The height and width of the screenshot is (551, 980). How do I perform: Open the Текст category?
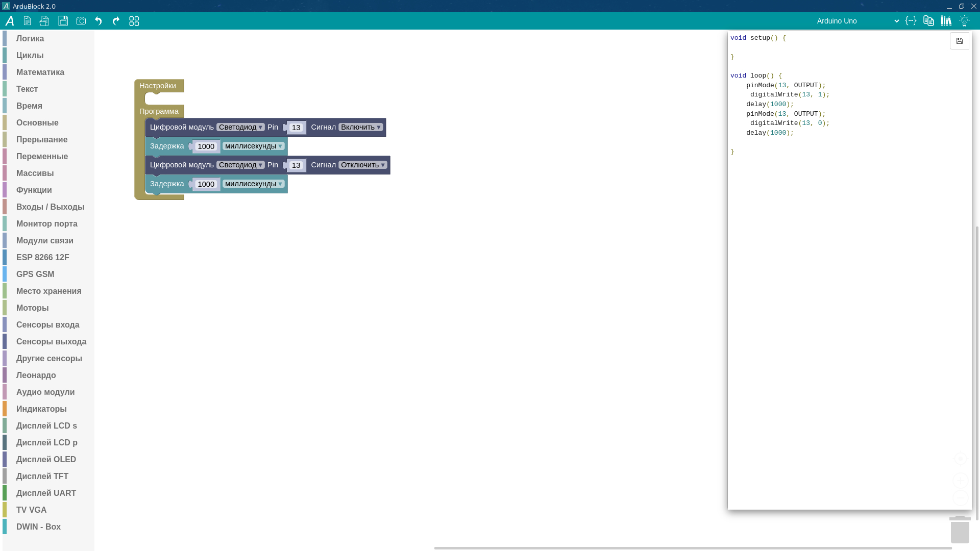click(x=48, y=89)
